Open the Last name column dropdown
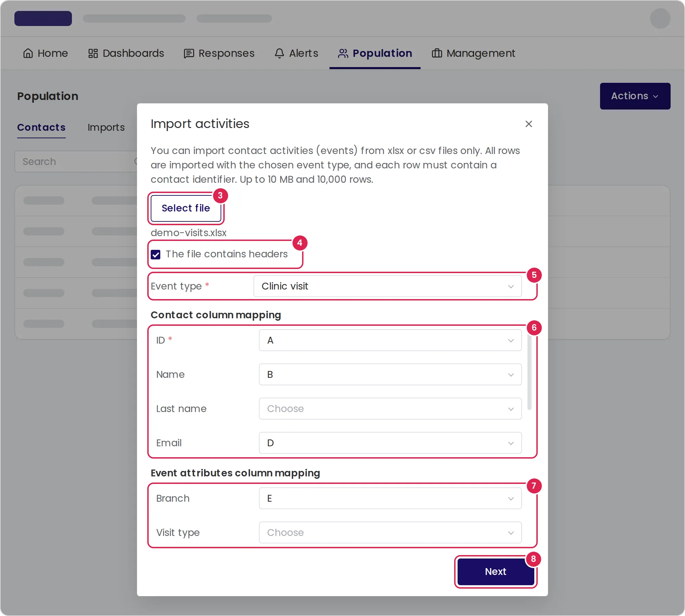This screenshot has height=616, width=685. click(x=390, y=409)
